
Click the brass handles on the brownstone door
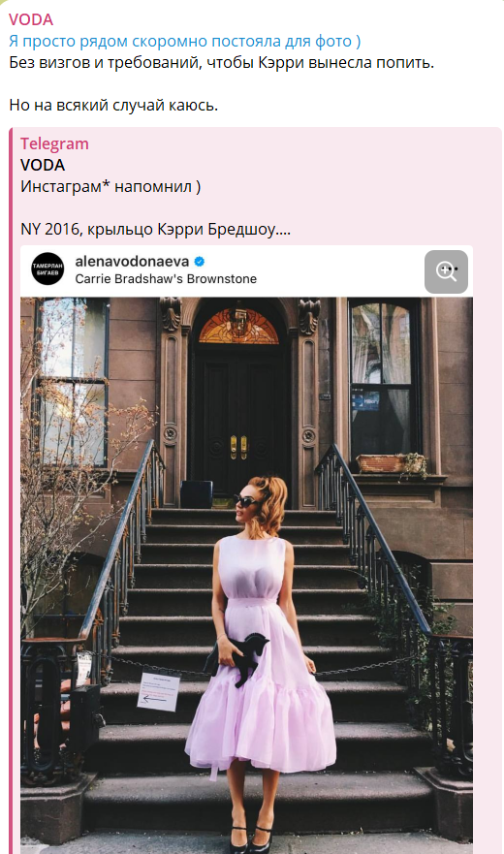click(x=238, y=447)
